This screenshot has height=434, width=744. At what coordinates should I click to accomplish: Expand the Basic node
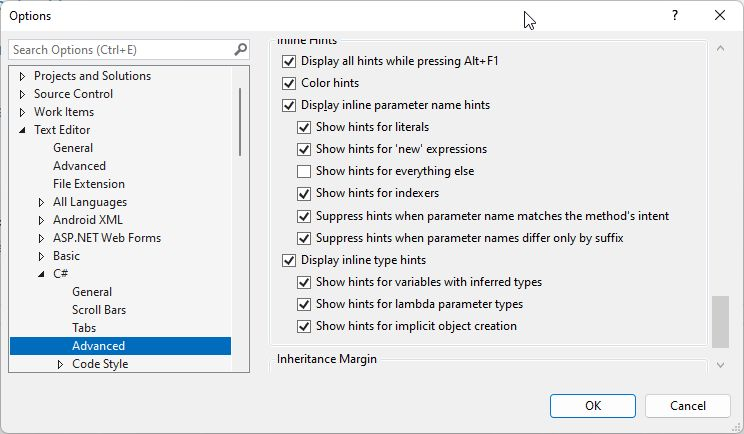41,257
